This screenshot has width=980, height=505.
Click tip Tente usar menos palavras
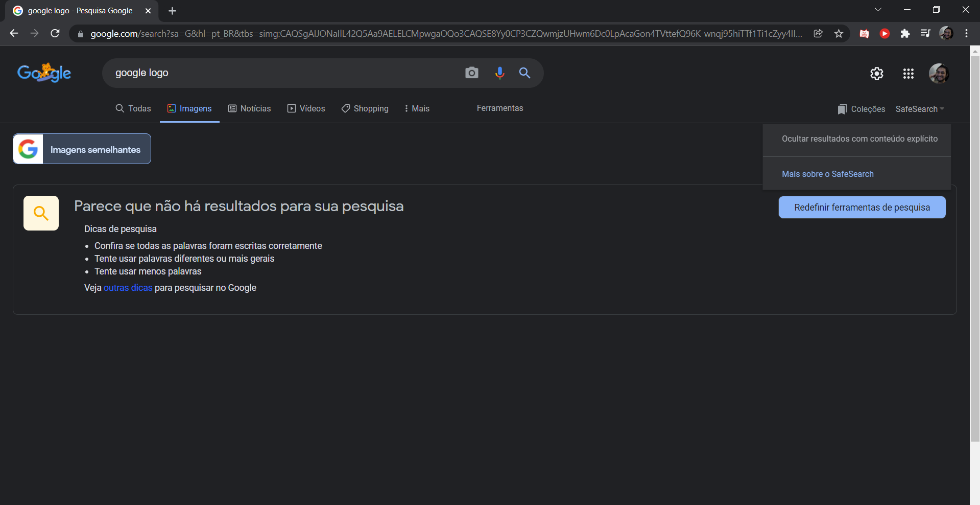point(148,271)
